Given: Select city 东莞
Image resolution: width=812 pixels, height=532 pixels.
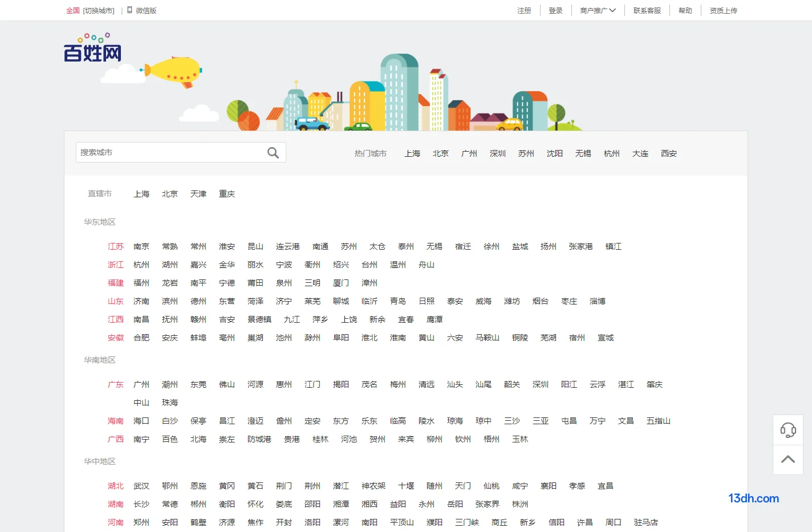Looking at the screenshot, I should pos(198,384).
